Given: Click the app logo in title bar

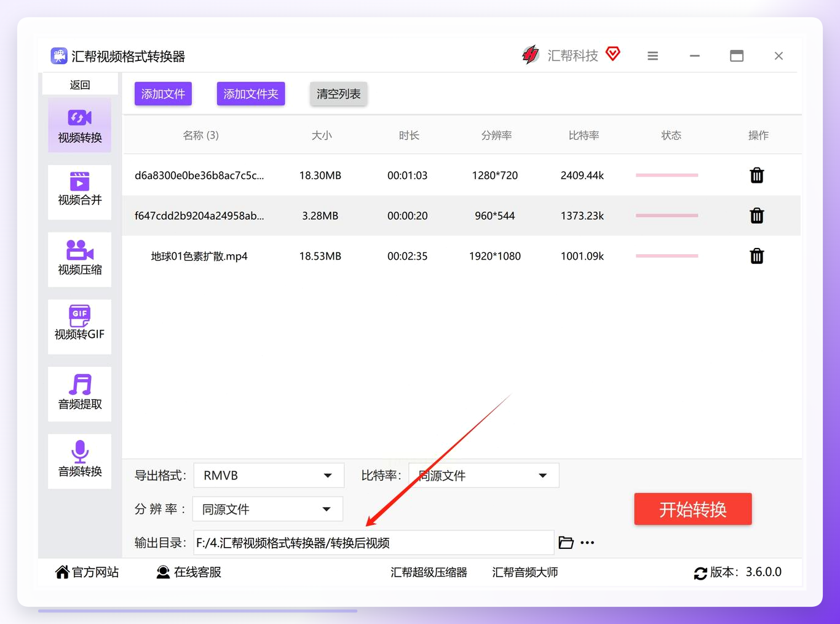Looking at the screenshot, I should point(59,56).
